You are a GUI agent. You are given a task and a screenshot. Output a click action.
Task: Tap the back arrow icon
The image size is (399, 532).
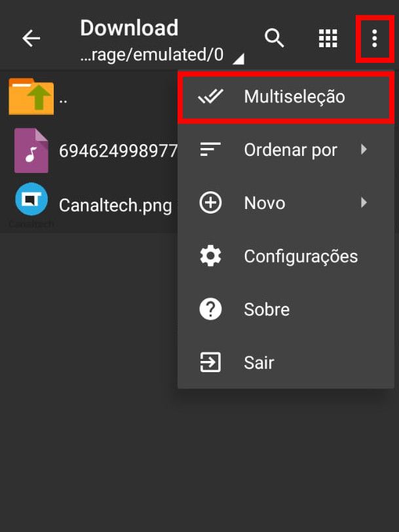pyautogui.click(x=31, y=38)
